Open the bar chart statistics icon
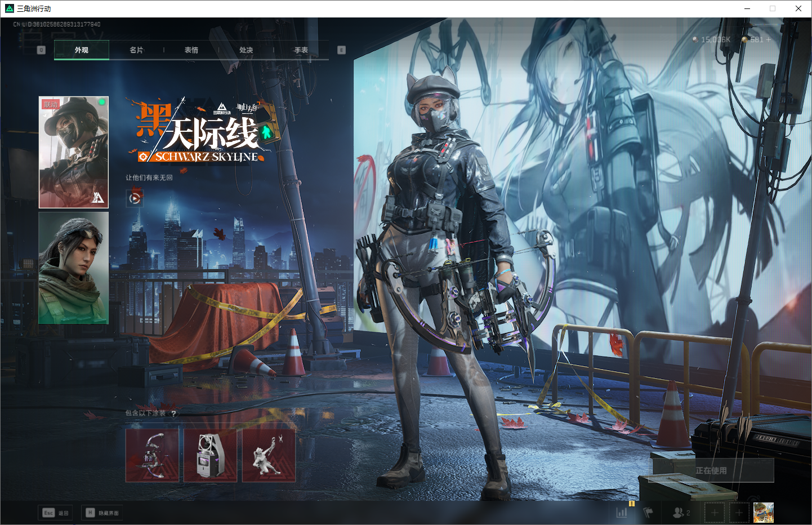 coord(622,513)
